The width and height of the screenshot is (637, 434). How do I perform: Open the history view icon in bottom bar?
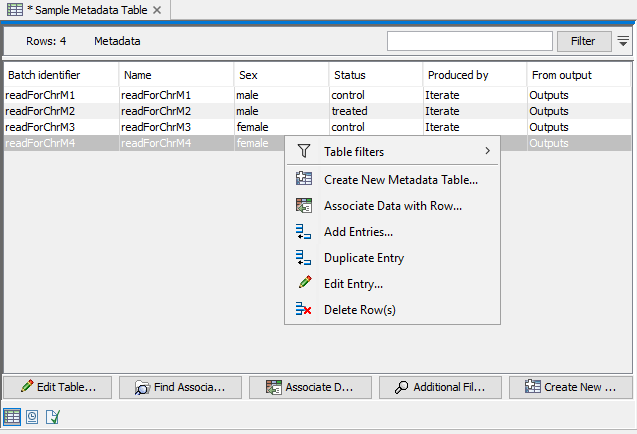coord(32,416)
